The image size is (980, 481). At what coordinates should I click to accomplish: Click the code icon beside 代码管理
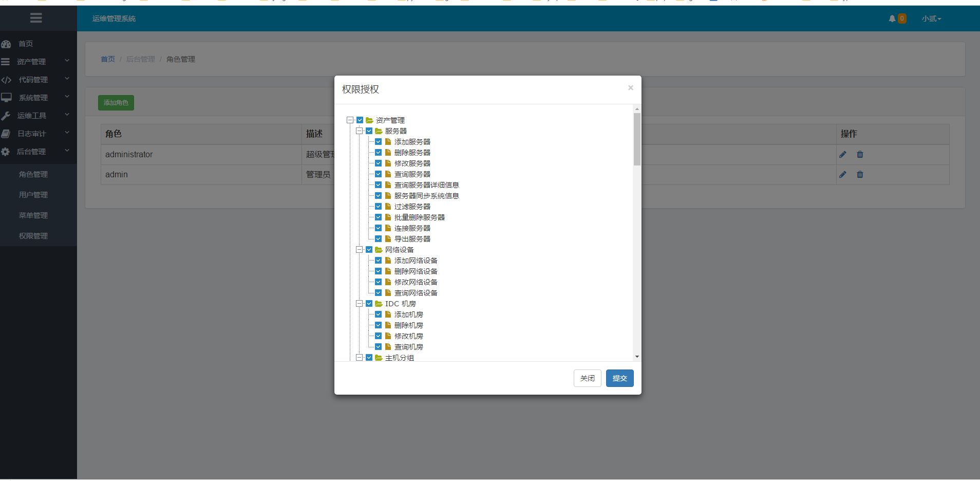[x=6, y=80]
